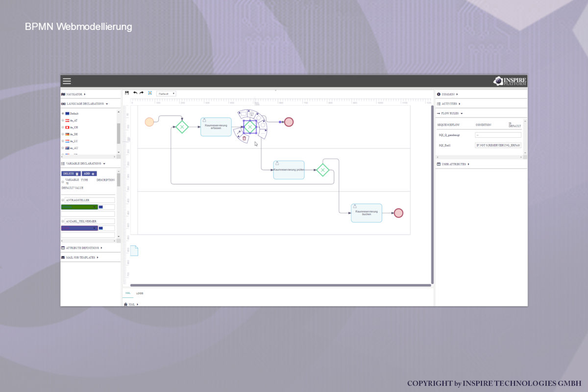This screenshot has height=392, width=588.
Task: Select the de_AT language radio button
Action: pos(63,120)
